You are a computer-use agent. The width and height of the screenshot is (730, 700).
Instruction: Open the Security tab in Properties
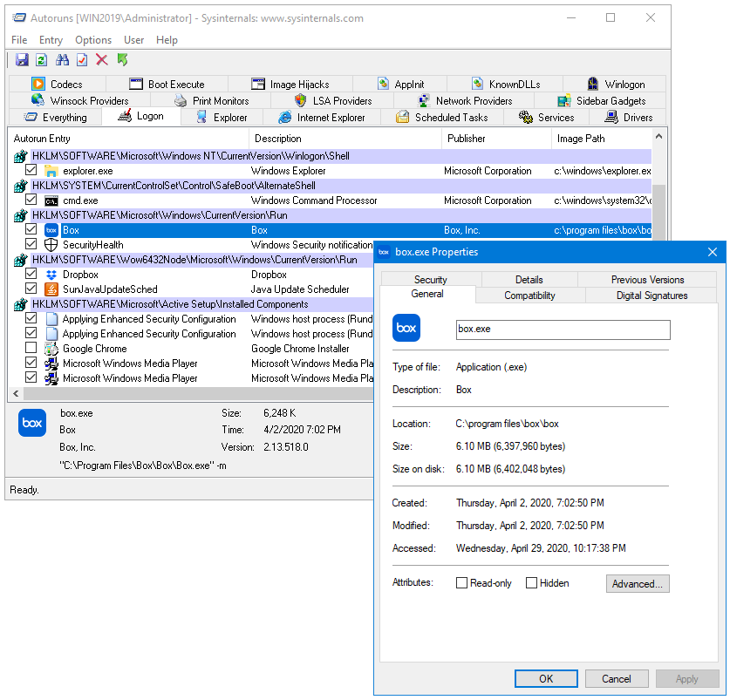click(431, 279)
